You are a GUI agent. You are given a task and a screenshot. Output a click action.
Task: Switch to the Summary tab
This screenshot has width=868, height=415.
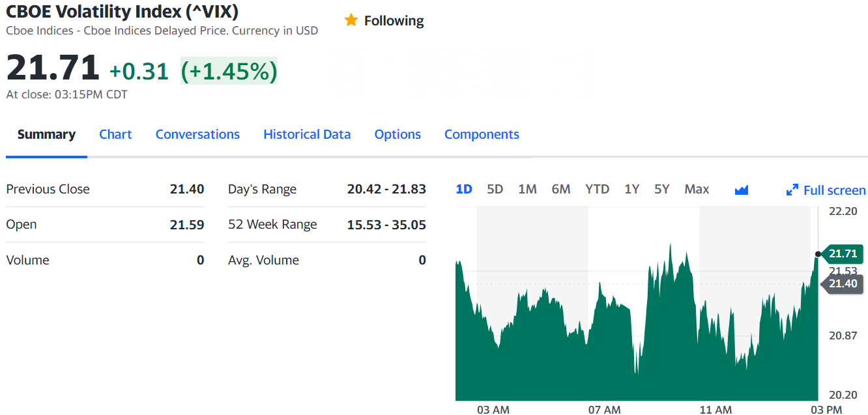point(46,134)
